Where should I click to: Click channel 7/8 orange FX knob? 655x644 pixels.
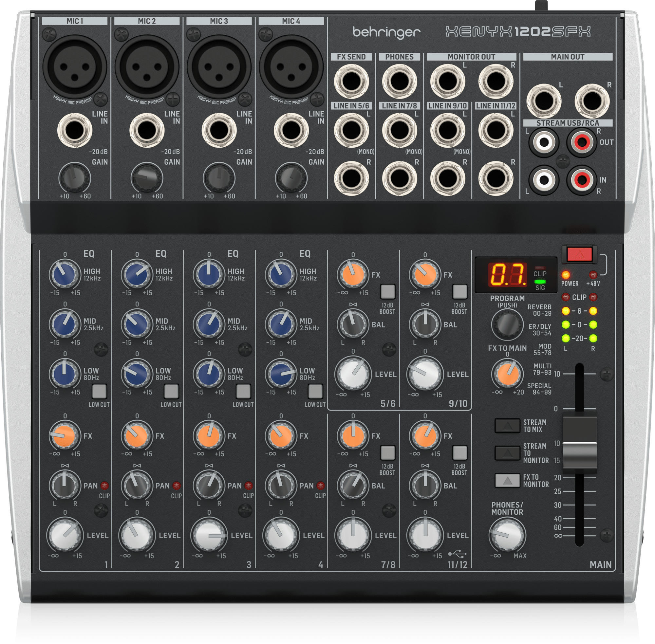353,436
